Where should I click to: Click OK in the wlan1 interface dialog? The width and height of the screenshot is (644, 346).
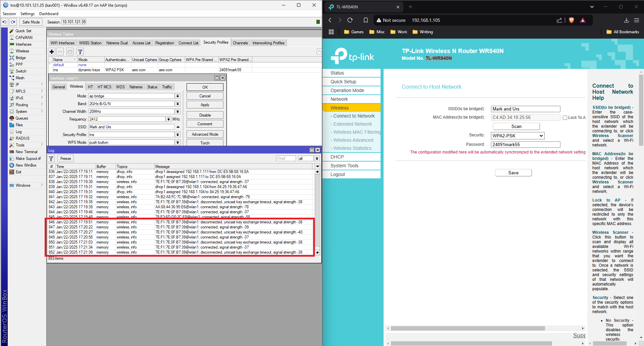click(x=205, y=87)
